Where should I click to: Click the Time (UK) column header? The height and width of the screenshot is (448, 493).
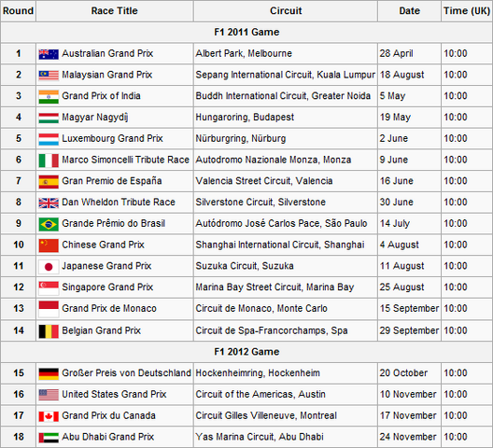(467, 11)
